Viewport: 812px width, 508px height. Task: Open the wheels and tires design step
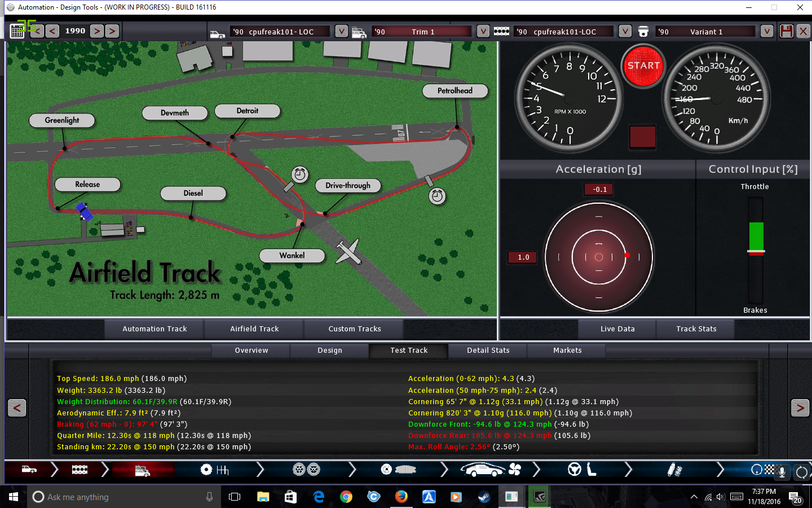click(306, 470)
